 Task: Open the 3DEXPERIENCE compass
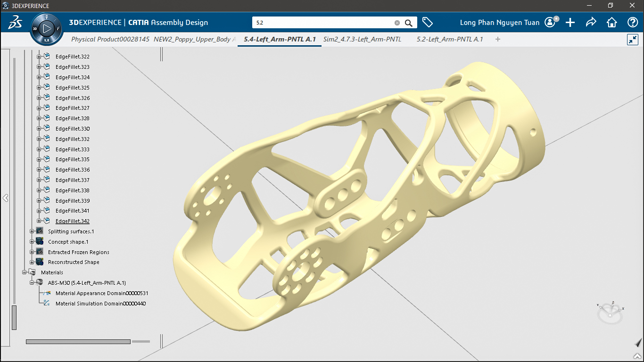click(x=46, y=29)
